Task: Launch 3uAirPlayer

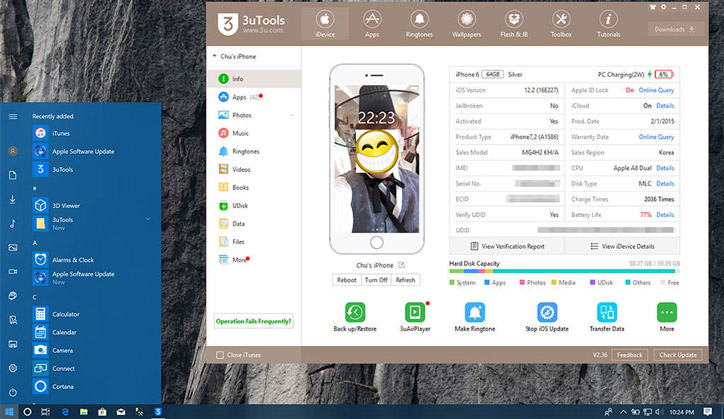Action: [x=415, y=317]
